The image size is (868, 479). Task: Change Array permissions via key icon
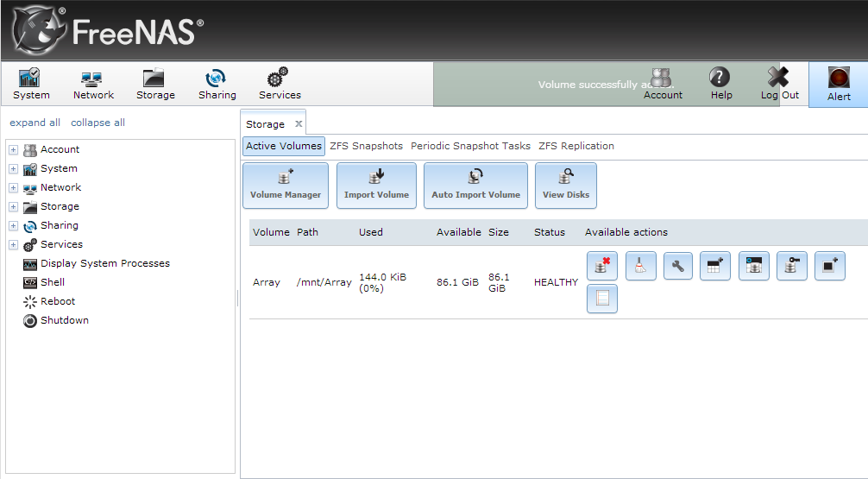(791, 266)
